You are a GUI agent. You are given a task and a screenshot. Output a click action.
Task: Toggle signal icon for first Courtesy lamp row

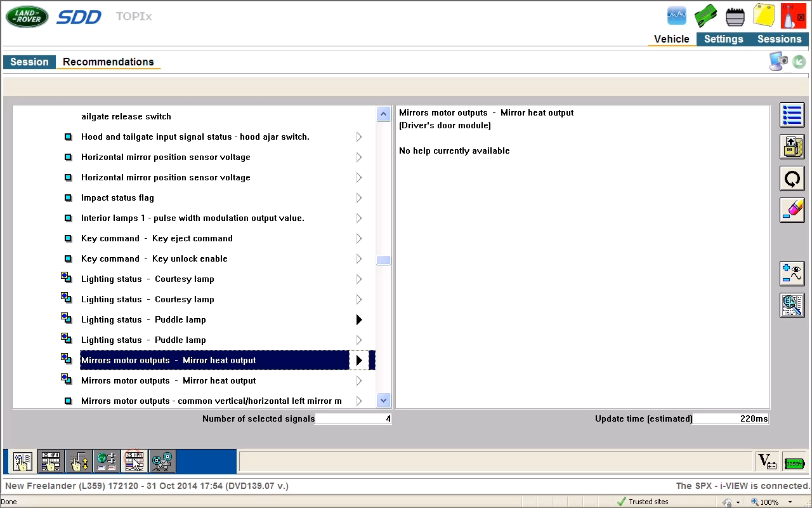[x=66, y=277]
